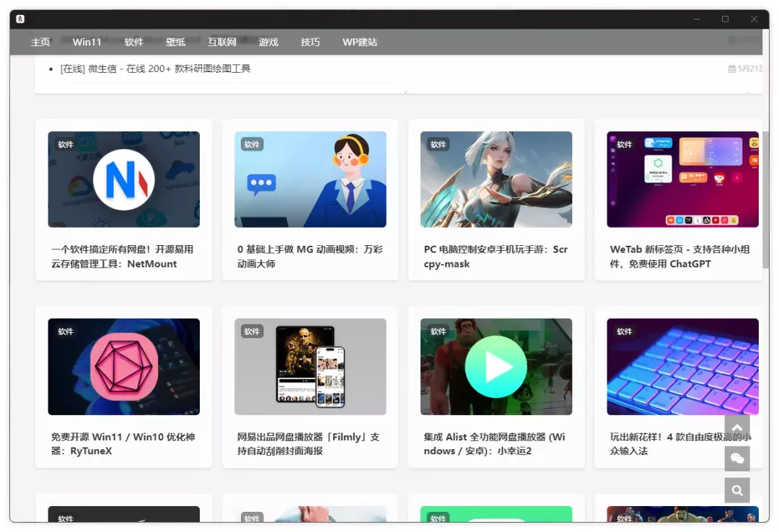Click 软件 tag on Scrcpy-mask card
The width and height of the screenshot is (779, 532).
point(439,144)
